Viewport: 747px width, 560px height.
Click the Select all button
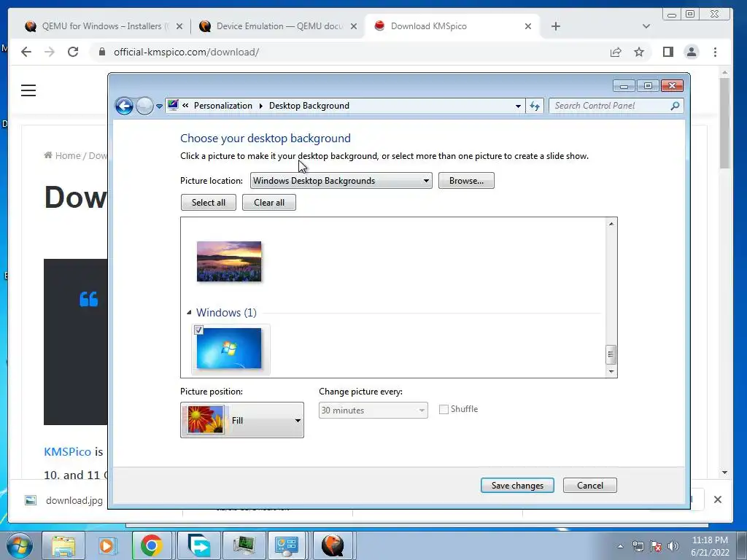(x=208, y=203)
